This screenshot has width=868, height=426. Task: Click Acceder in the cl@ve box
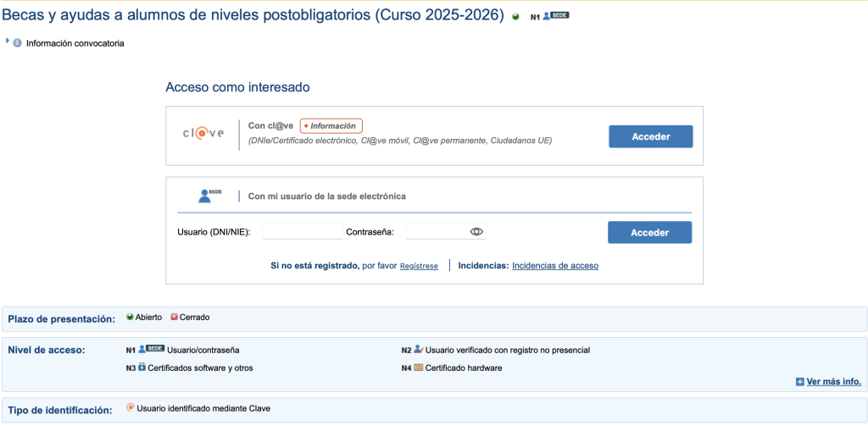point(650,136)
